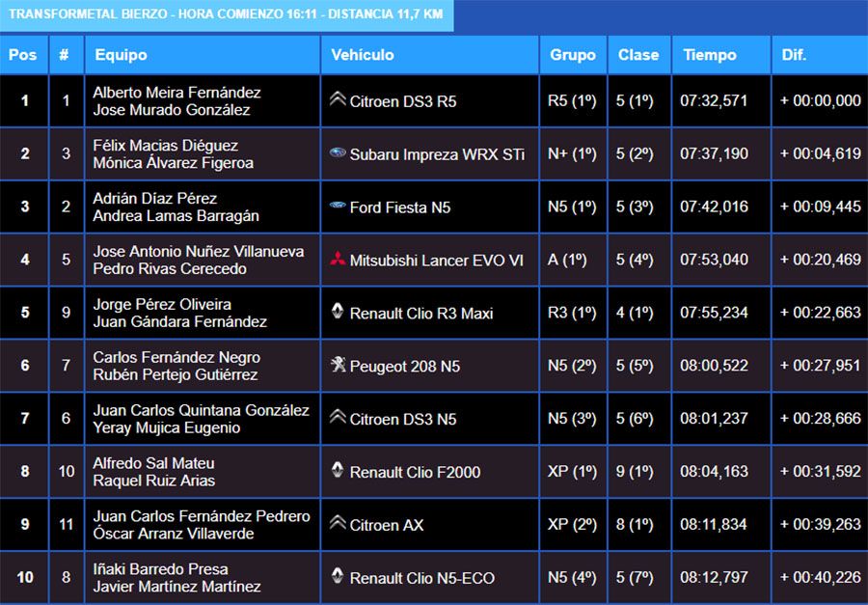Click the Renault logo beside Clio N5-ECO
This screenshot has width=868, height=605.
[x=338, y=576]
